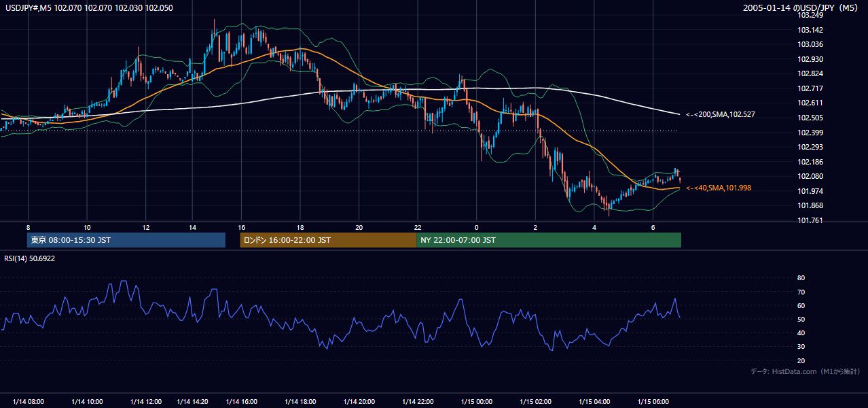Click the 1/14 22:00 time label
868x408 pixels.
(418, 402)
